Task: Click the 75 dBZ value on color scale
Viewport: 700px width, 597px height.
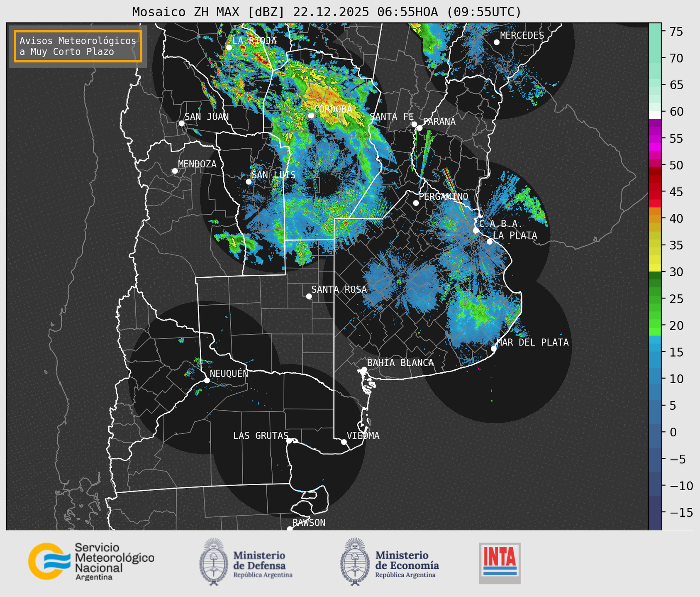Action: [676, 32]
